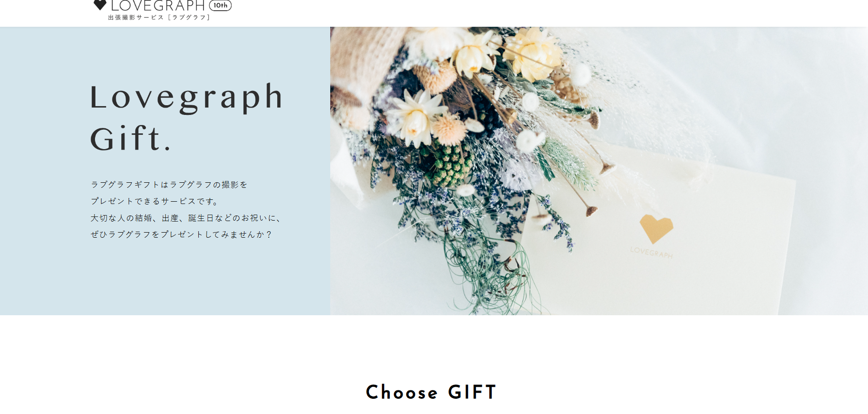Image resolution: width=868 pixels, height=414 pixels.
Task: Click the 大切な人の結婚、出産 text line
Action: point(186,218)
